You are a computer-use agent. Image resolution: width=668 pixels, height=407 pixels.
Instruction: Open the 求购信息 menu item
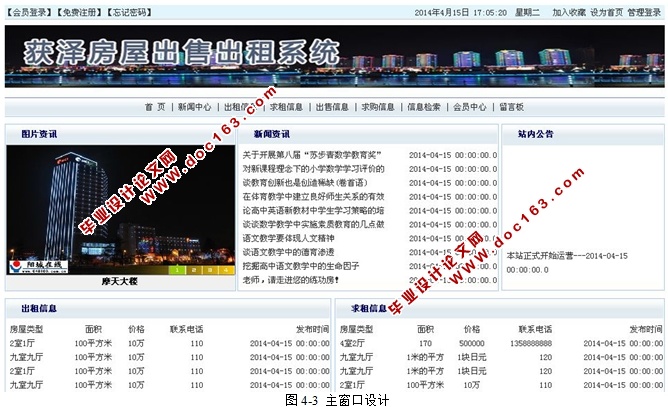(x=378, y=107)
